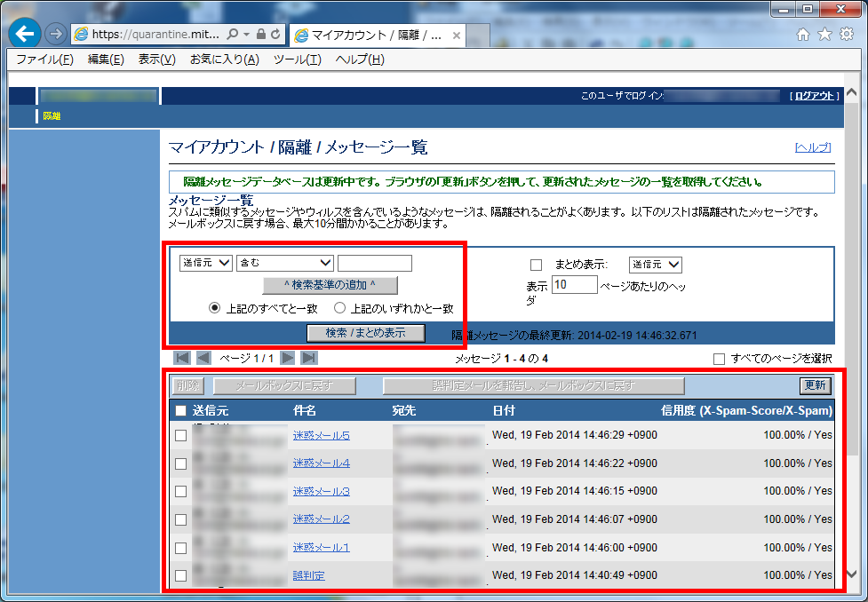Go to next page of message list
The image size is (868, 602).
[287, 358]
